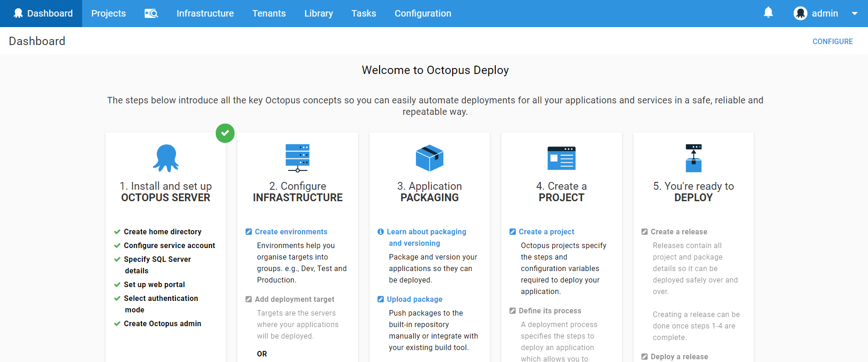Click the Define its process item
Screen dimensions: 868x362
click(x=550, y=311)
